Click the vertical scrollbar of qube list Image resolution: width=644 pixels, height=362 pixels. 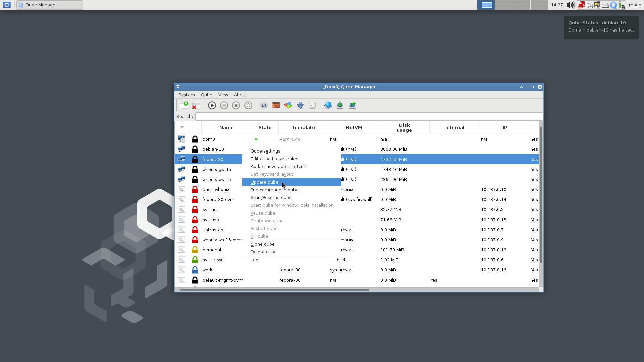(x=541, y=194)
